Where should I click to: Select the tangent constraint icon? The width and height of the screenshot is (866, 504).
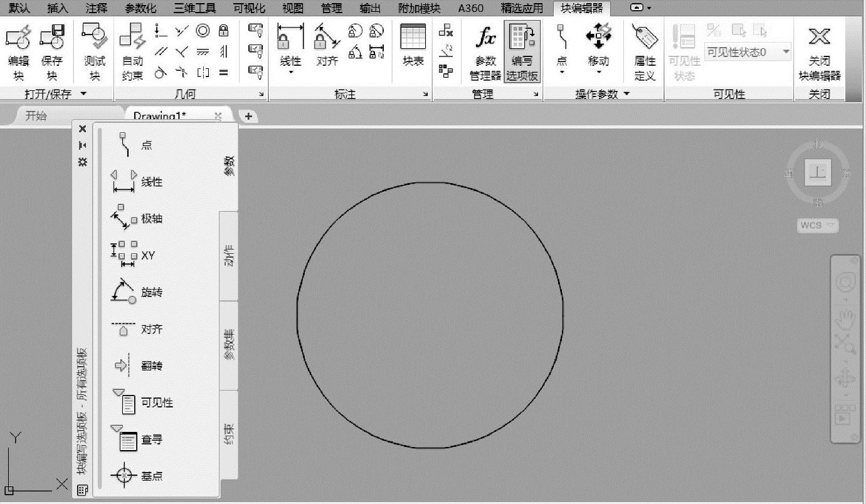162,72
